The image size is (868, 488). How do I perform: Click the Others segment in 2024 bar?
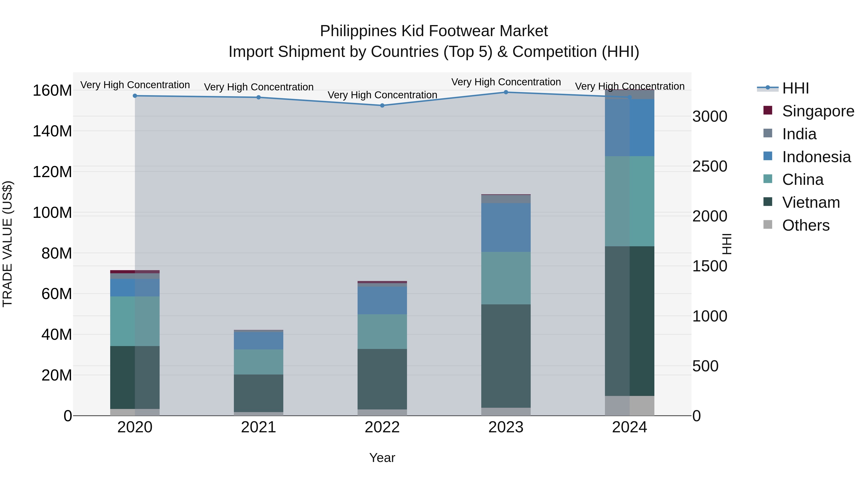(x=630, y=406)
